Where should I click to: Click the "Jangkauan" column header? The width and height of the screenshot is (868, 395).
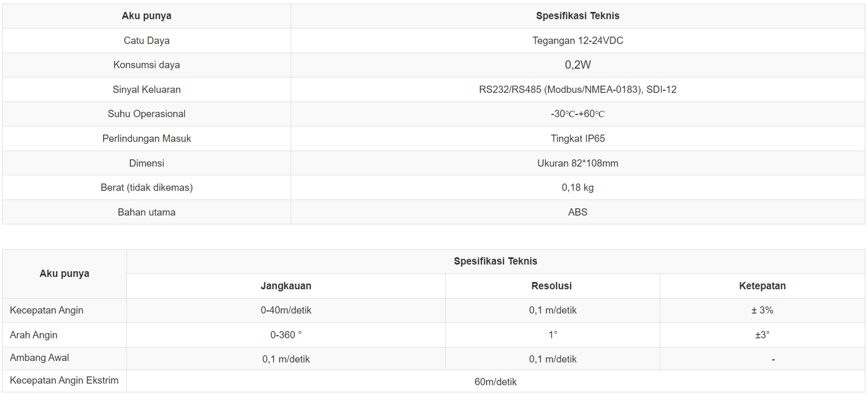pyautogui.click(x=286, y=286)
